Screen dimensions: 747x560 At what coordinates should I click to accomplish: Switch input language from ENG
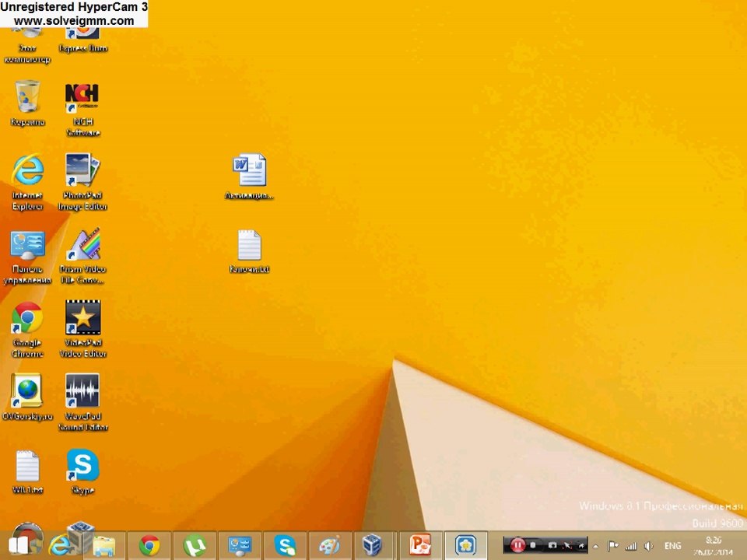(x=672, y=546)
